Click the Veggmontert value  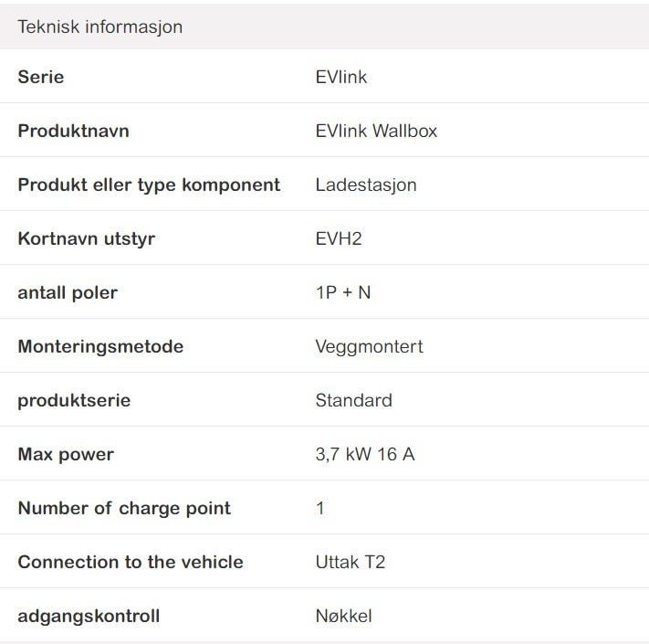369,346
